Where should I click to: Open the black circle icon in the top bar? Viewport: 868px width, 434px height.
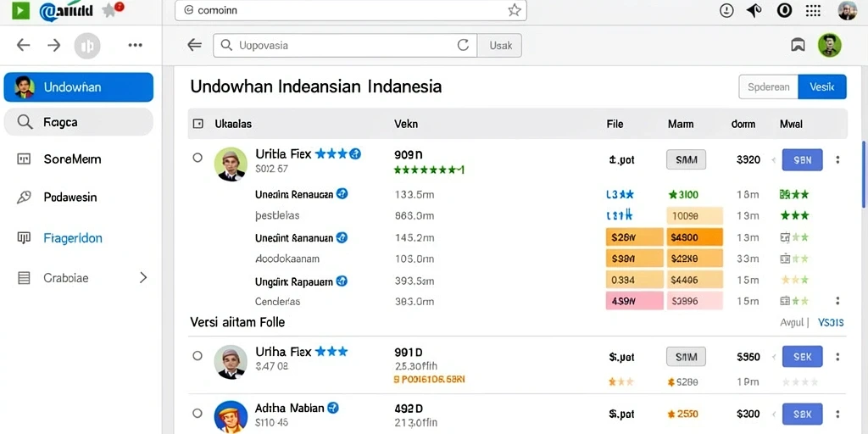(x=784, y=10)
